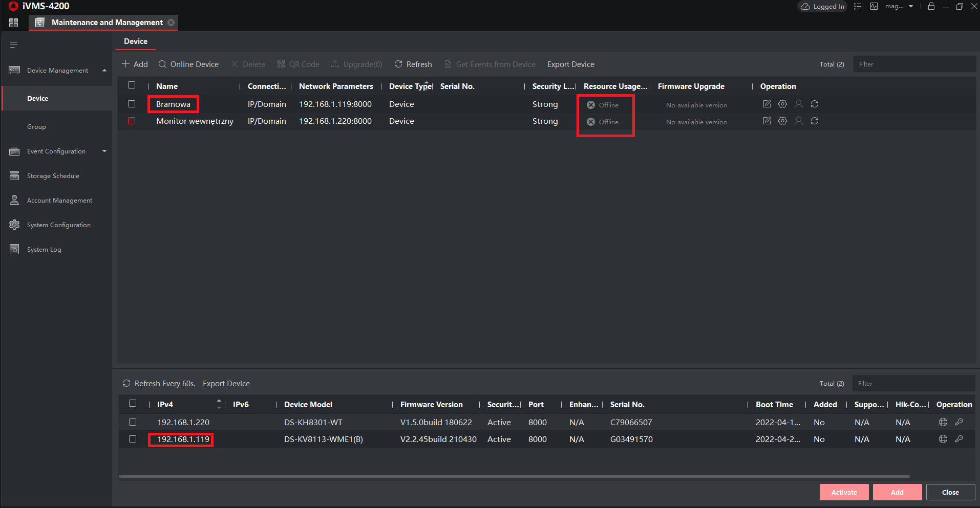Close the online device panel
This screenshot has width=980, height=508.
(x=950, y=492)
